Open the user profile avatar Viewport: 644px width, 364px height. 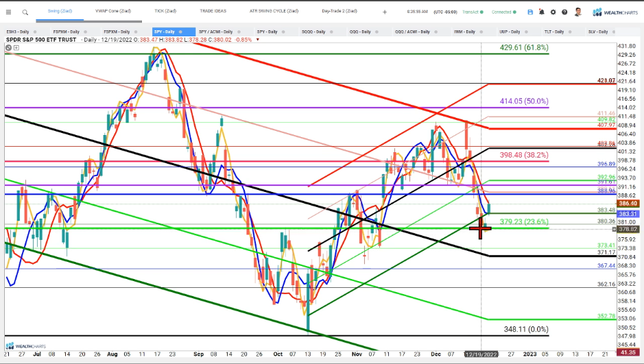pos(578,12)
